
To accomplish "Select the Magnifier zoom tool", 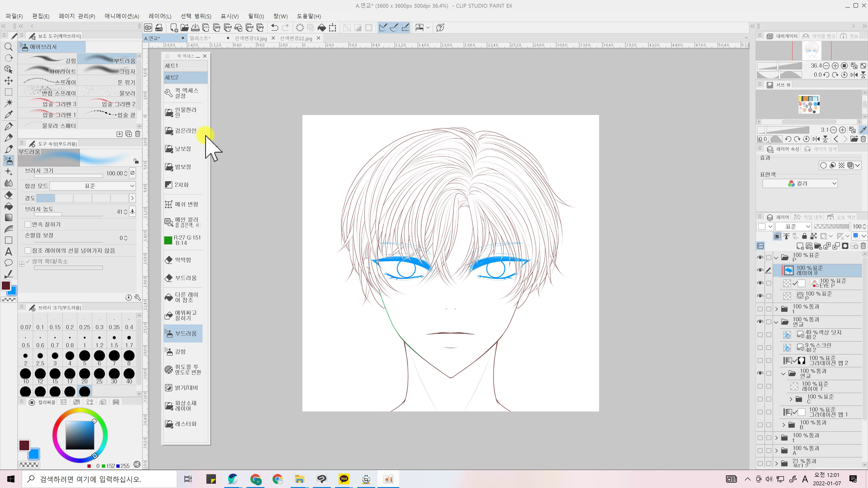I will pos(8,47).
